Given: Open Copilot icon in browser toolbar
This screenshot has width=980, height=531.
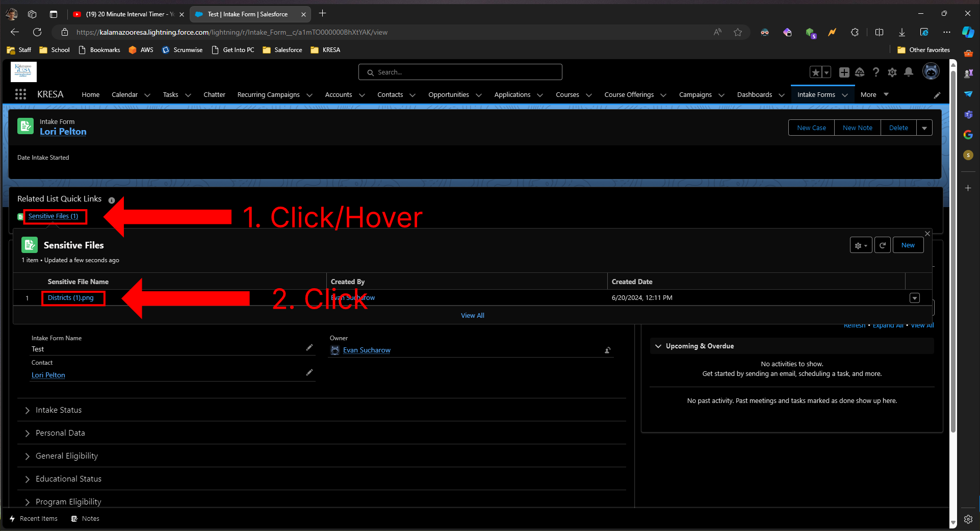Looking at the screenshot, I should coord(968,32).
